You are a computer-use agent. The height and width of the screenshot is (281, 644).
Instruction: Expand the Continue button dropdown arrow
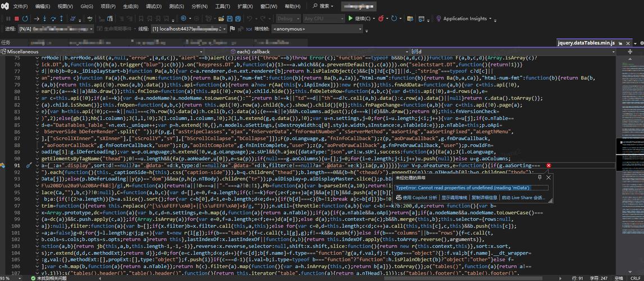(x=374, y=19)
